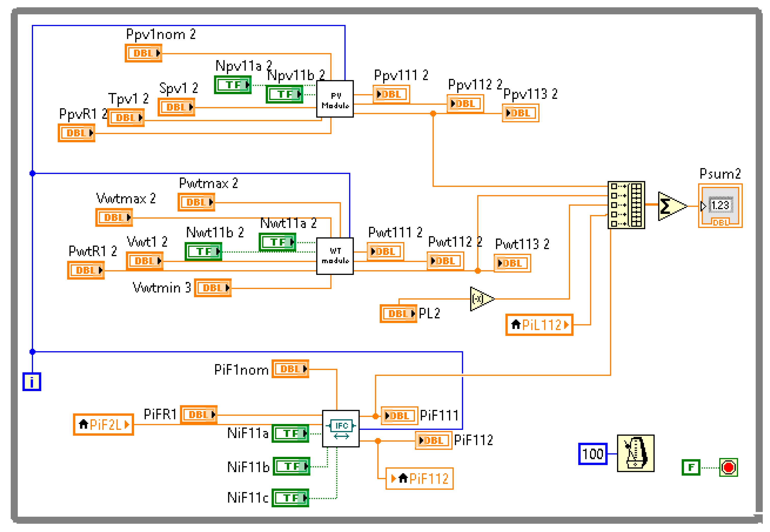
Task: Click the PiF112 local variable write node
Action: [419, 479]
